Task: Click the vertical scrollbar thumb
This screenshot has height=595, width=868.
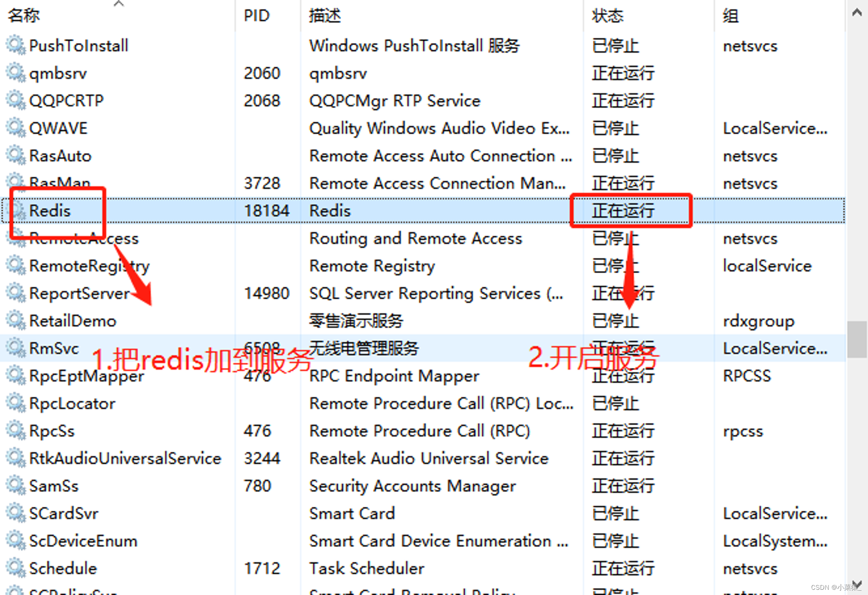Action: (x=857, y=339)
